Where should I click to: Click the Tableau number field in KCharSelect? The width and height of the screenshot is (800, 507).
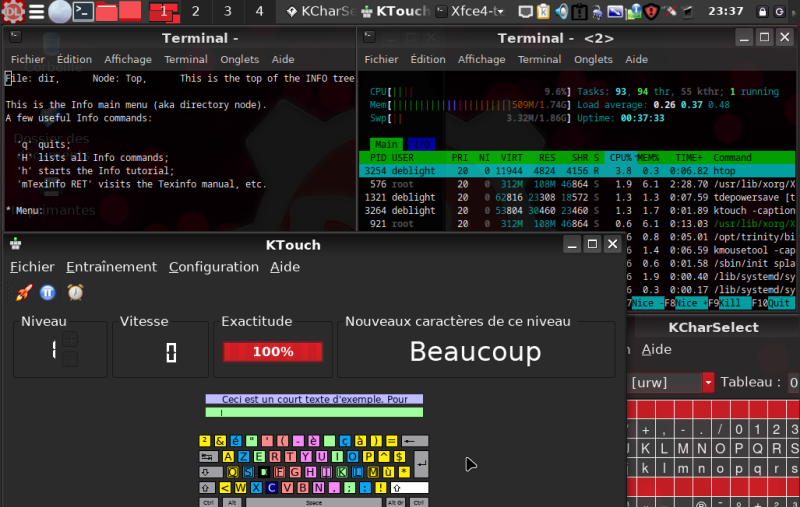[792, 382]
